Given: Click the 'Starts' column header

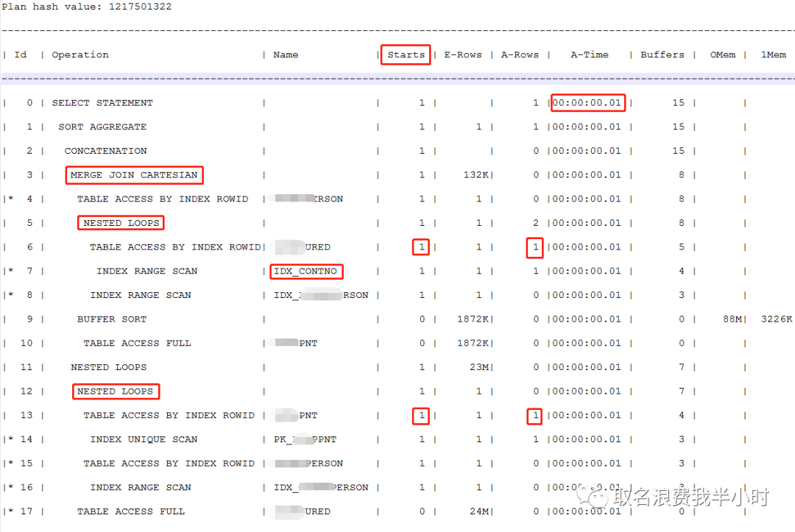Looking at the screenshot, I should coord(406,54).
